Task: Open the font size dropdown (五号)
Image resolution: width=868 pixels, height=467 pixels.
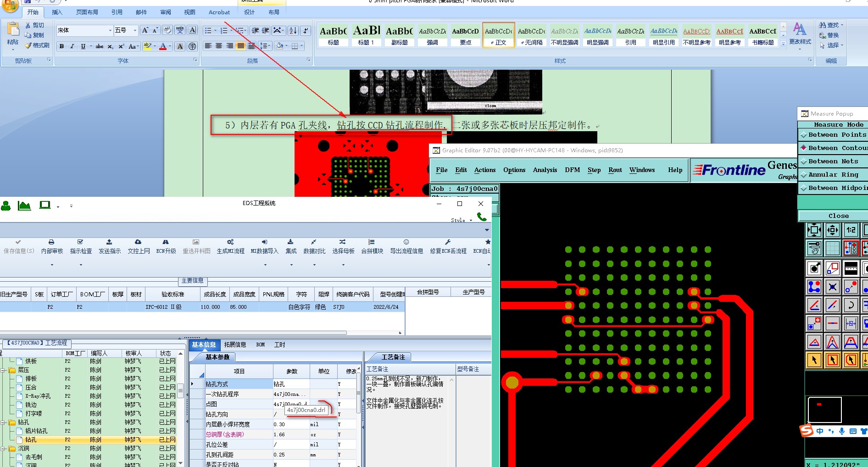Action: pos(135,30)
